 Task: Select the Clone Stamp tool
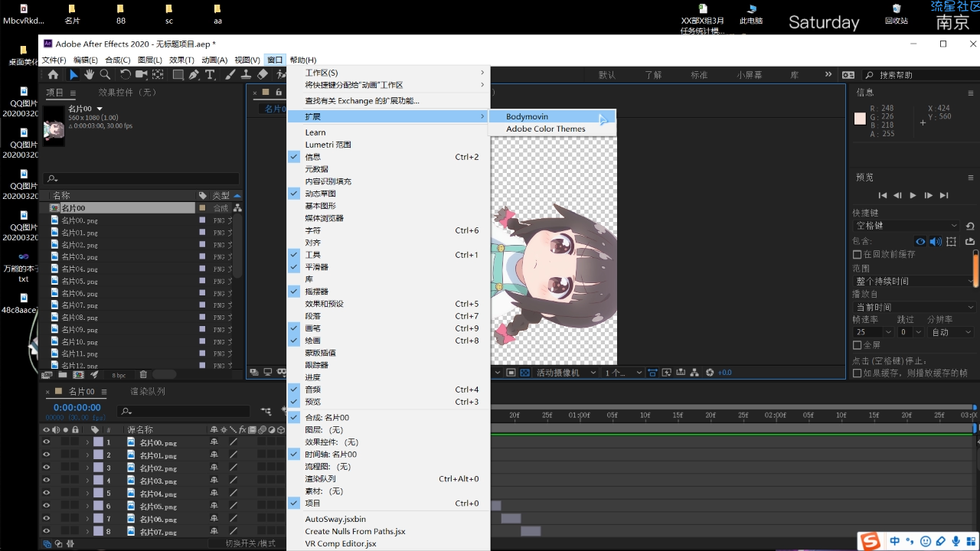point(247,75)
